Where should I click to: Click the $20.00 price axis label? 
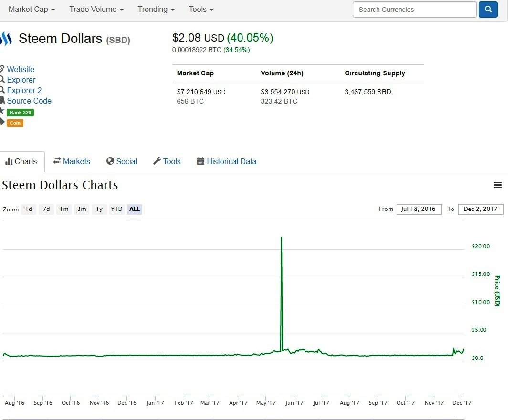pyautogui.click(x=481, y=246)
